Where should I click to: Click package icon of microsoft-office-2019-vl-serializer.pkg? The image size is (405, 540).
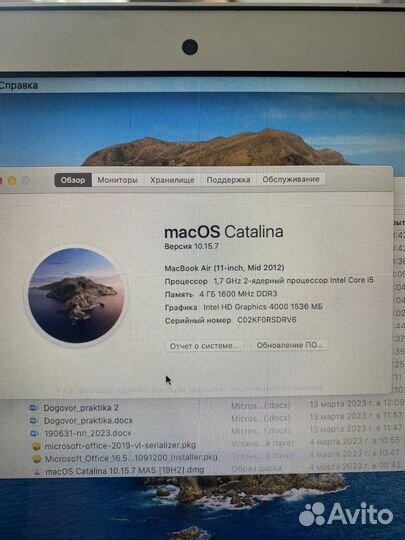coord(37,446)
